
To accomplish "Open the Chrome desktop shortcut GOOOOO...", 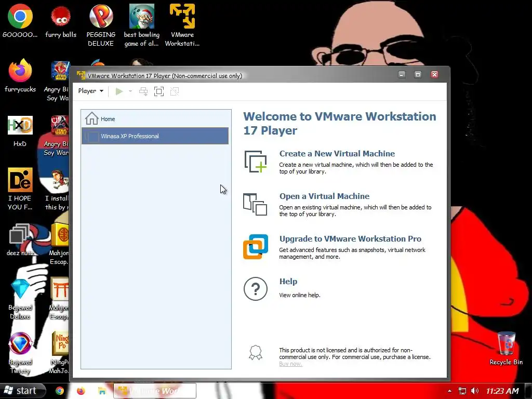I will point(20,21).
